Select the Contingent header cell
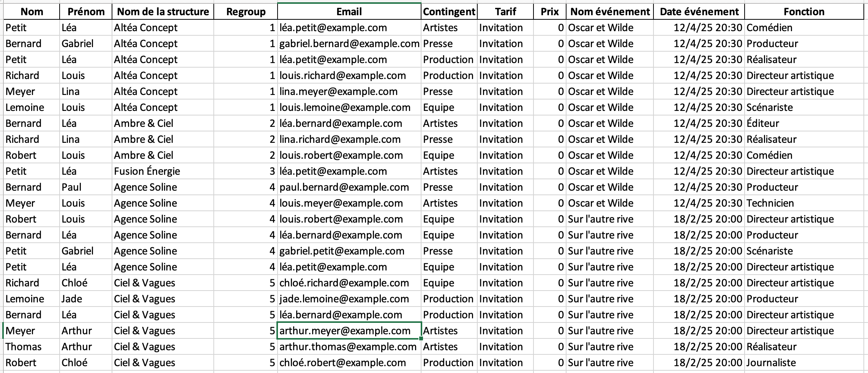The image size is (868, 373). pyautogui.click(x=449, y=12)
